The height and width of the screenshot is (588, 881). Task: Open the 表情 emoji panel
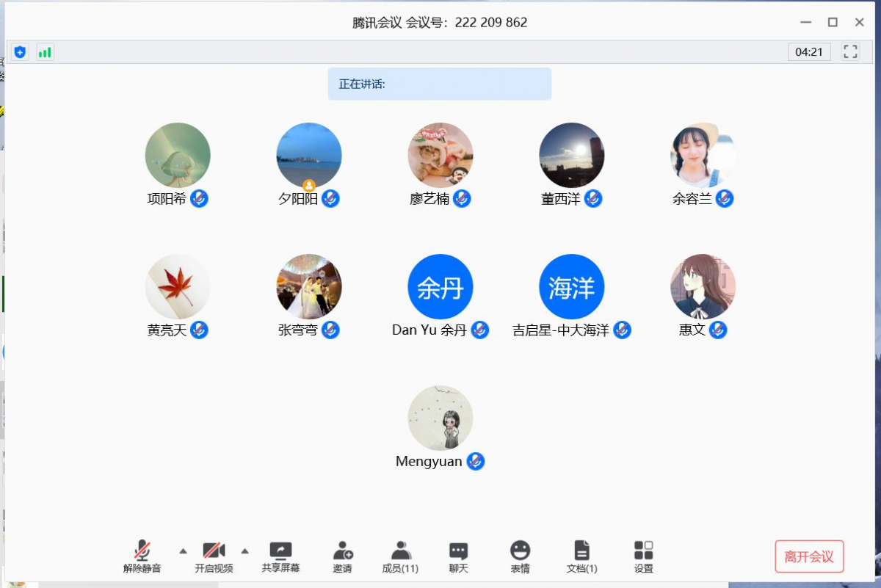[x=521, y=551]
